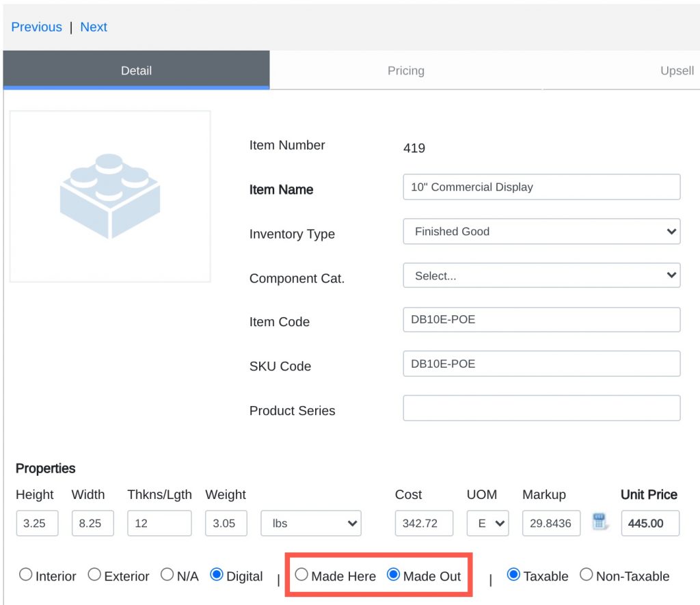Select the "Made Here" radio button

[x=301, y=575]
